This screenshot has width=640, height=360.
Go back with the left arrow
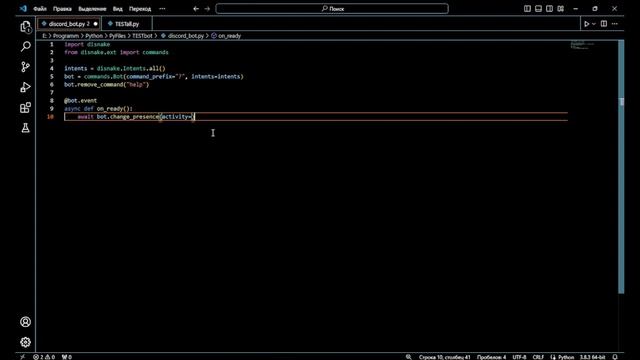click(x=196, y=9)
